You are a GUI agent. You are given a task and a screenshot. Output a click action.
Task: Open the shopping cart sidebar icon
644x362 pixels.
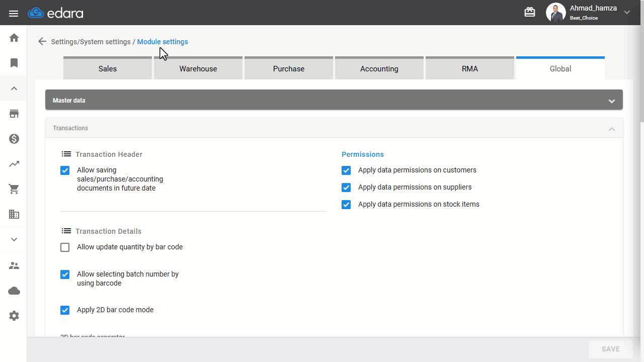(x=14, y=190)
